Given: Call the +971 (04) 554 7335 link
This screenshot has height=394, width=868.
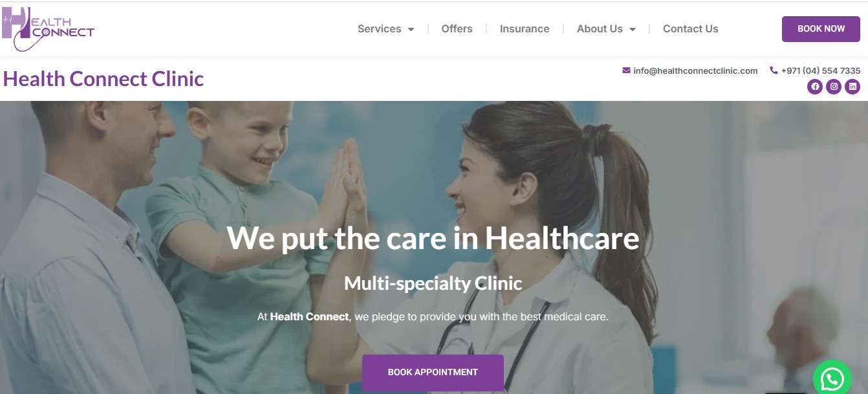Looking at the screenshot, I should pos(821,71).
